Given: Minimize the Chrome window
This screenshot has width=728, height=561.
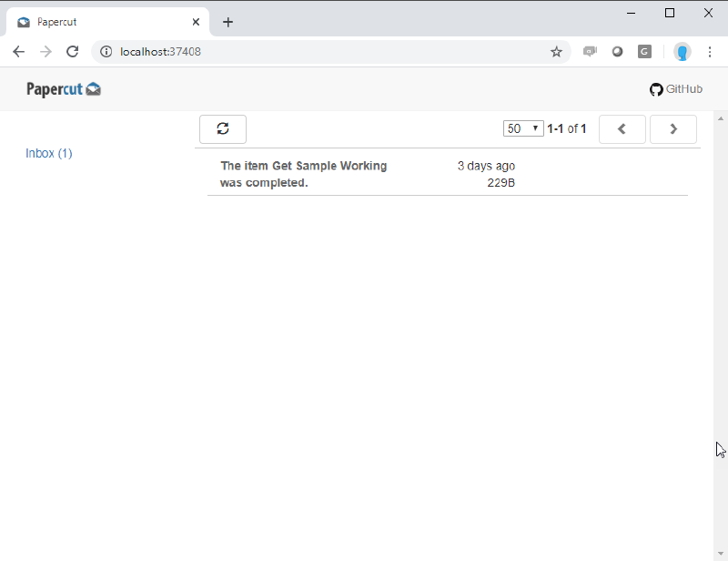Looking at the screenshot, I should [631, 13].
